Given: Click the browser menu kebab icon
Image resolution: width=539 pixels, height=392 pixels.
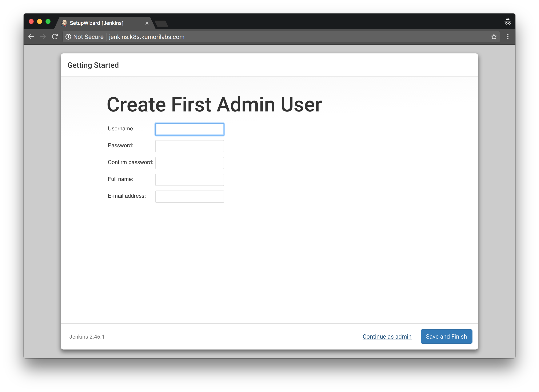Looking at the screenshot, I should pos(508,36).
